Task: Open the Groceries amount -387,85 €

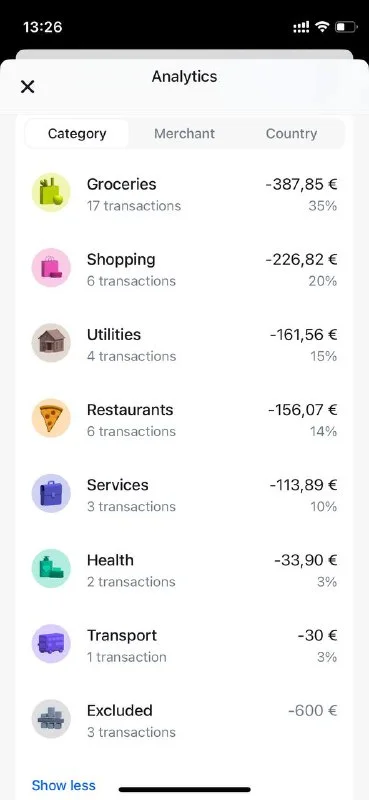Action: tap(302, 184)
